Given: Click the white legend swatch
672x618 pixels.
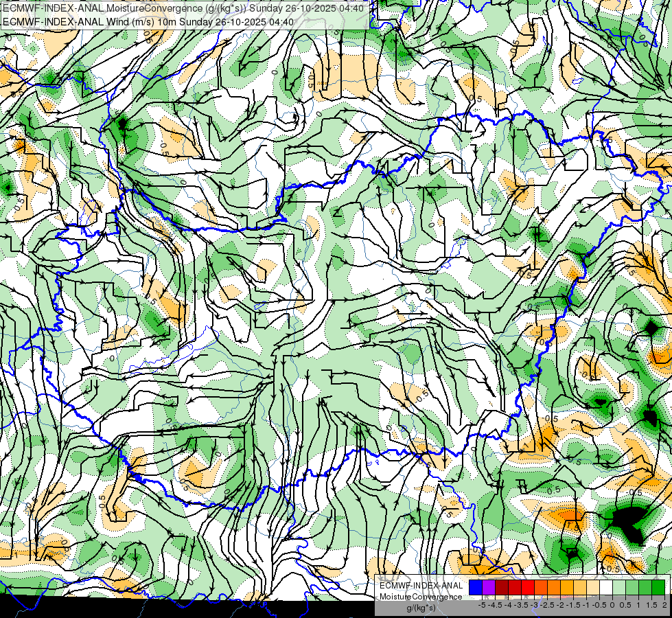Looking at the screenshot, I should pyautogui.click(x=606, y=588).
